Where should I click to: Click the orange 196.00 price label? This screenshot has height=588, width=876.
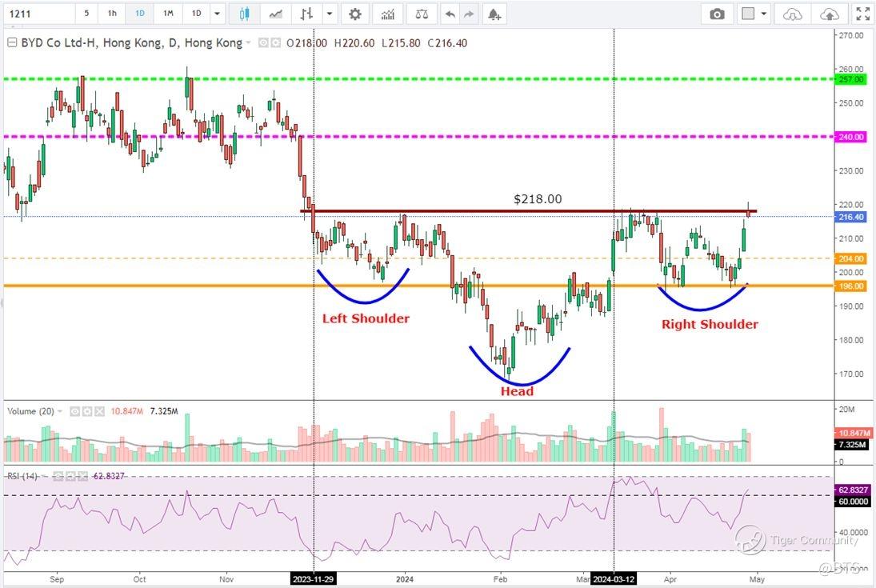click(851, 286)
